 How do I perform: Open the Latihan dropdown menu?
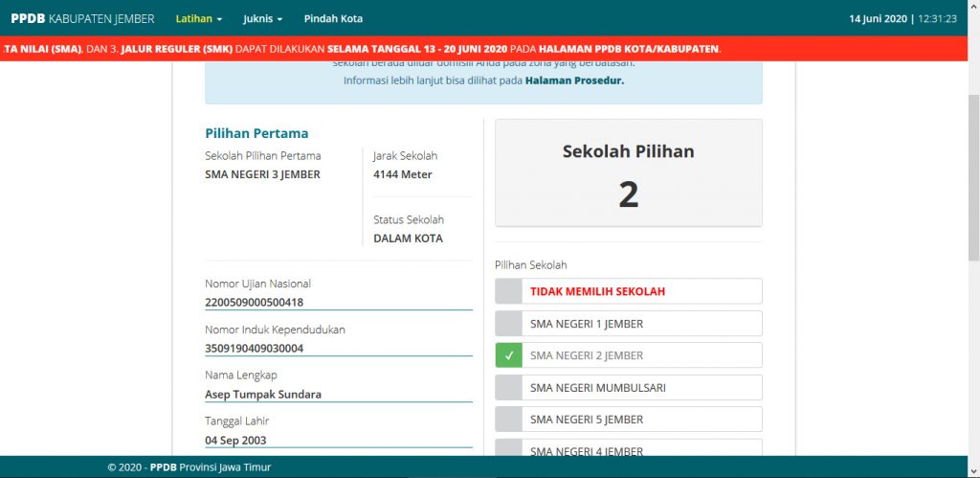198,18
